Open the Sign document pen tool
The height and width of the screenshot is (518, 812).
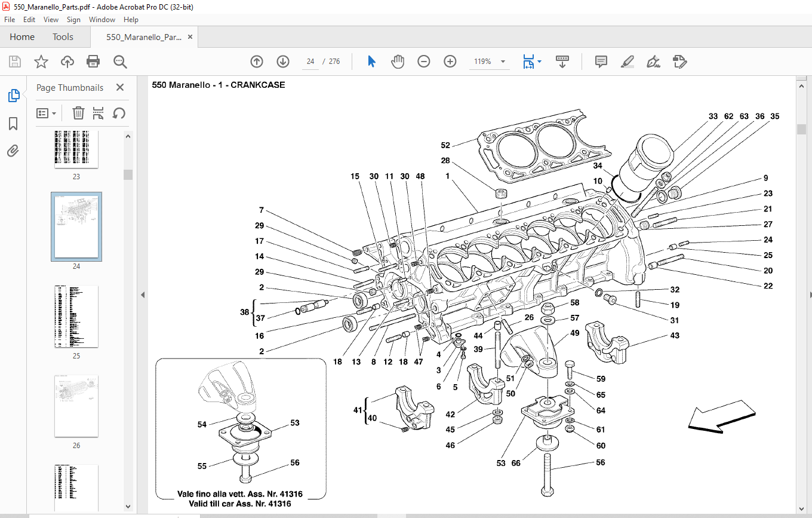click(x=653, y=62)
